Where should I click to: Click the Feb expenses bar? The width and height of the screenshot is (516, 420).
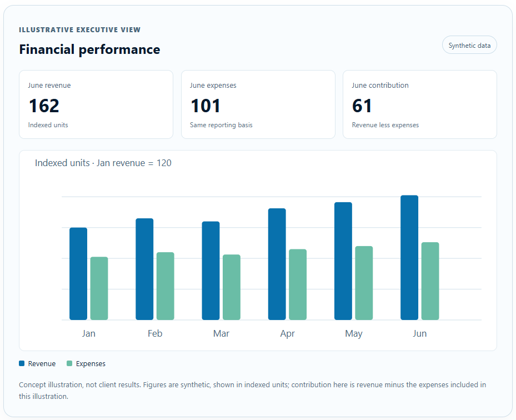click(x=165, y=286)
